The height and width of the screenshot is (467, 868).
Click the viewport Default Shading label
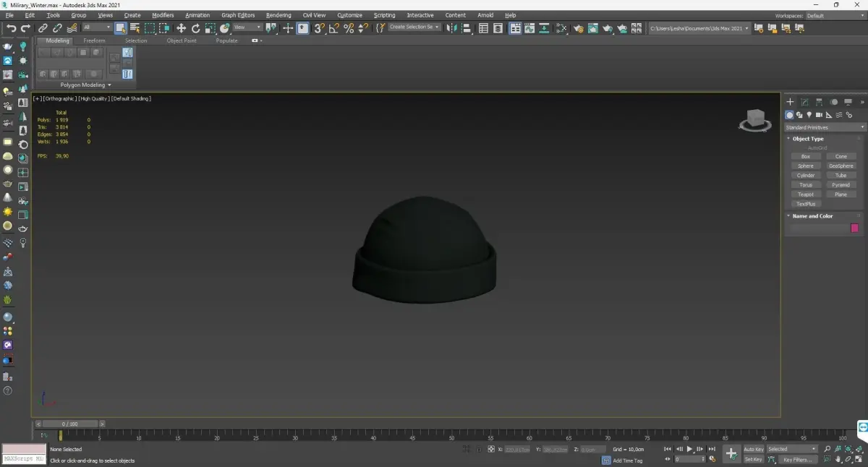131,98
